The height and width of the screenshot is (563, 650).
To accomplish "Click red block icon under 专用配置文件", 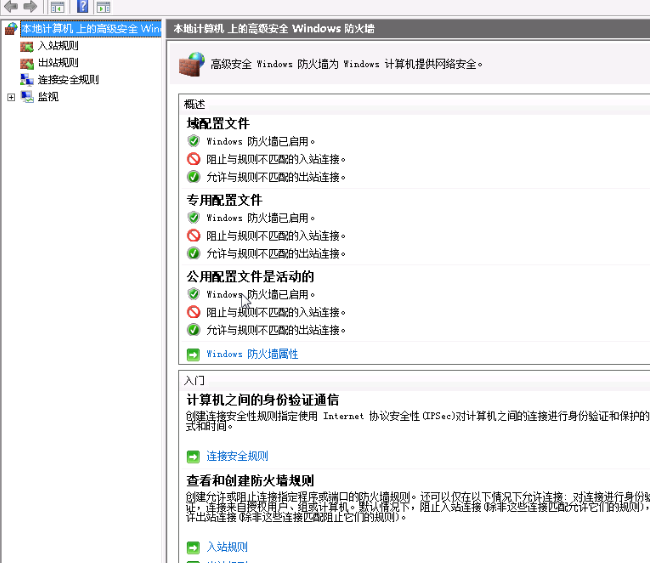I will point(193,235).
